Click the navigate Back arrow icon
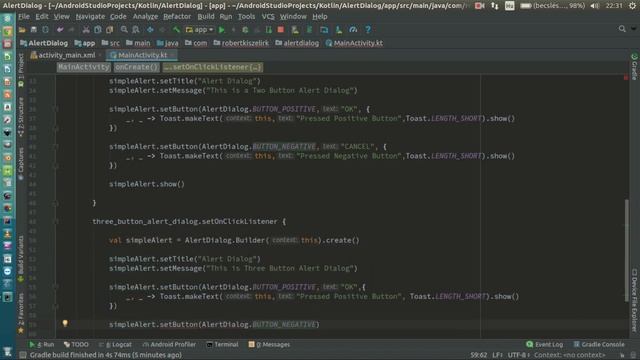Viewport: 640px width, 360px height. [x=150, y=29]
